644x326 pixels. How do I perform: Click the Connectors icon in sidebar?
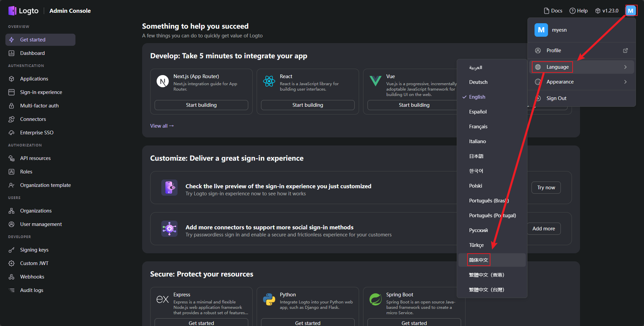pyautogui.click(x=11, y=119)
